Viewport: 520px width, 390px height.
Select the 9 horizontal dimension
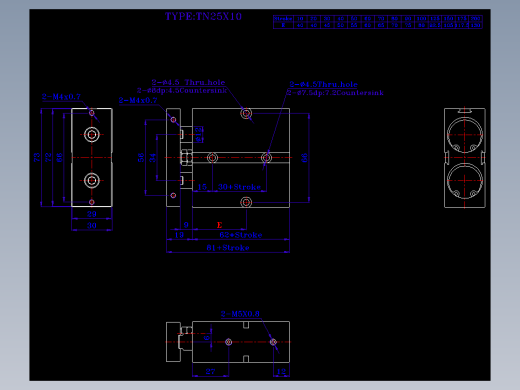186,225
